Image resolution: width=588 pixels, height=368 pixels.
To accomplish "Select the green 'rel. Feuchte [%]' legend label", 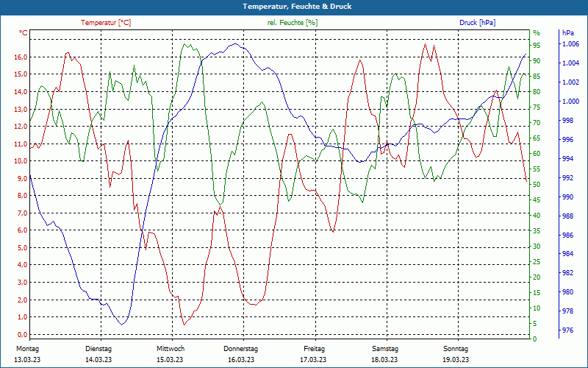I will pyautogui.click(x=292, y=23).
